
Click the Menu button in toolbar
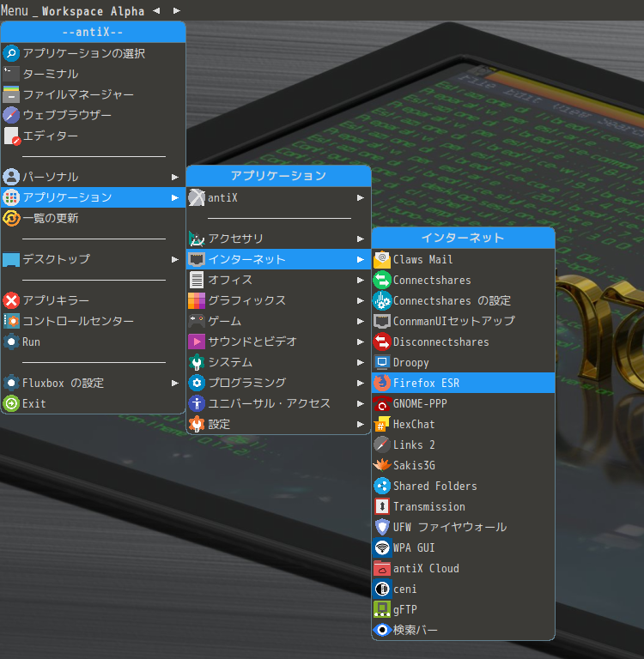15,10
